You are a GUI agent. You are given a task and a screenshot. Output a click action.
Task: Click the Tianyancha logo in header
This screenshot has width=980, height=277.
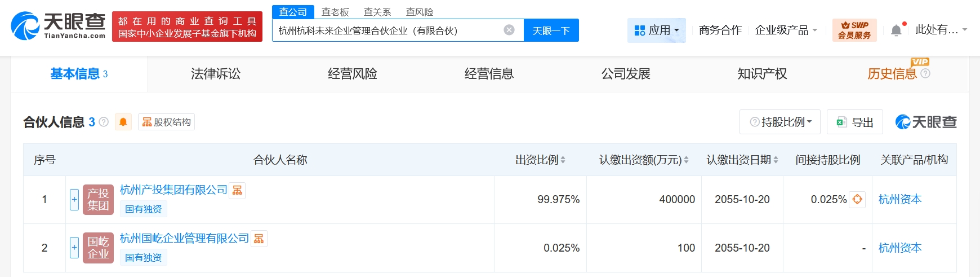tap(58, 26)
